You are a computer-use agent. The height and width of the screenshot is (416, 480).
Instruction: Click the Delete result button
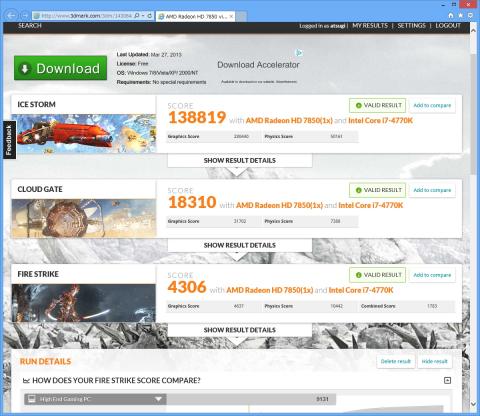click(396, 361)
